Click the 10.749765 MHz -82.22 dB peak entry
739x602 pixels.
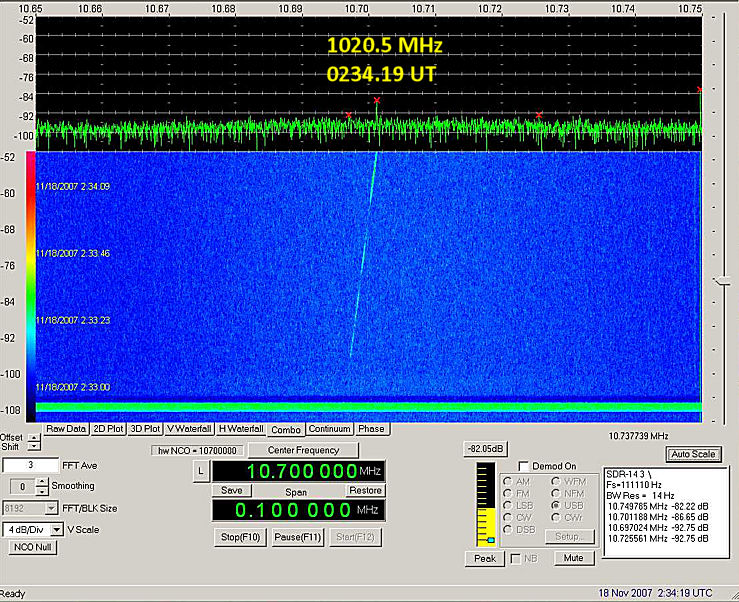(x=658, y=506)
